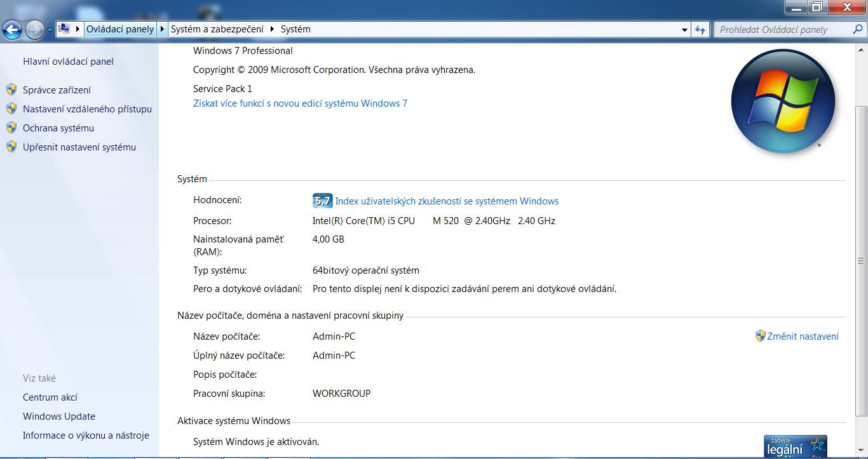
Task: Click the Service Pack 1 text
Action: pyautogui.click(x=222, y=89)
